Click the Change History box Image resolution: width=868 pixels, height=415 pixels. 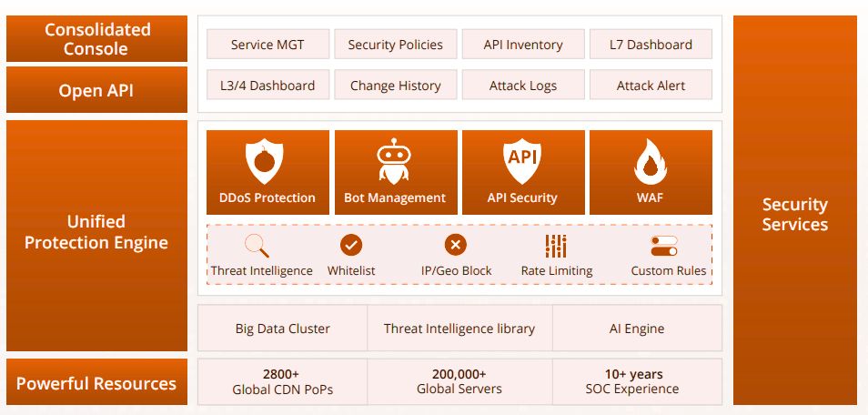395,86
